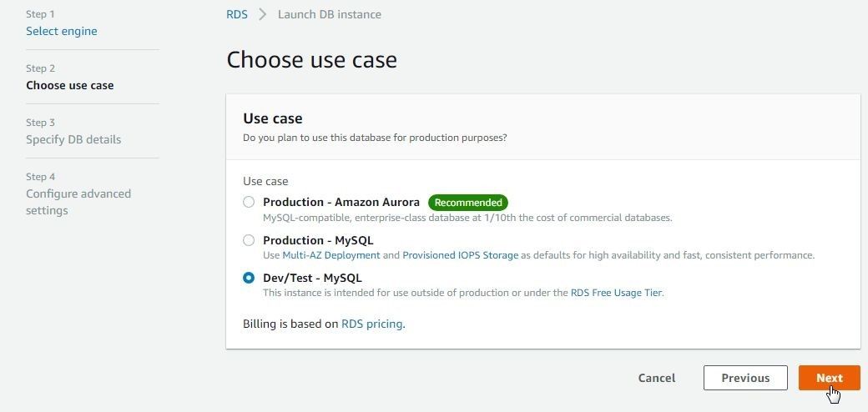
Task: Visit the RDS Free Usage Tier link
Action: click(616, 293)
